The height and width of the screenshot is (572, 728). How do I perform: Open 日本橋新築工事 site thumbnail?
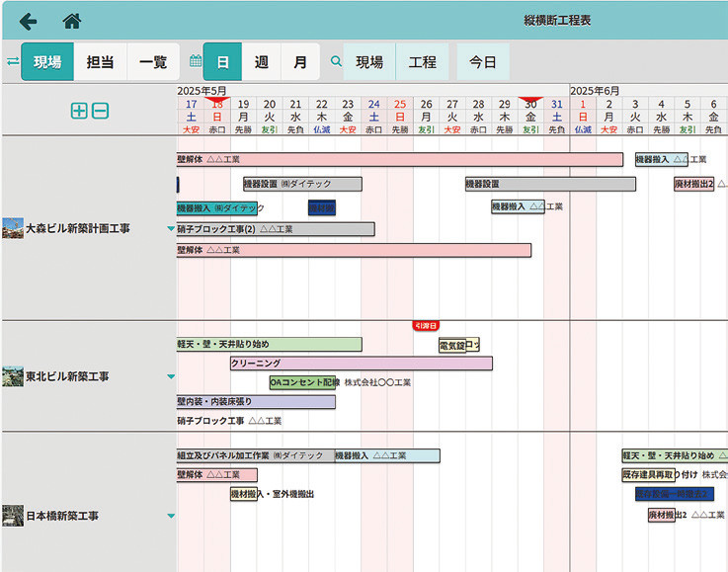pos(13,516)
